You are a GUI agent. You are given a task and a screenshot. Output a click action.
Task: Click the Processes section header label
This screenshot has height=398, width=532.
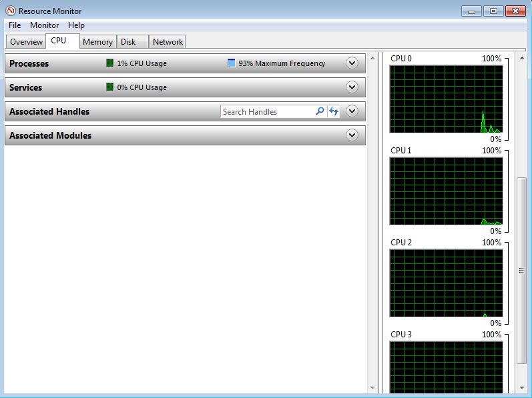click(x=29, y=63)
